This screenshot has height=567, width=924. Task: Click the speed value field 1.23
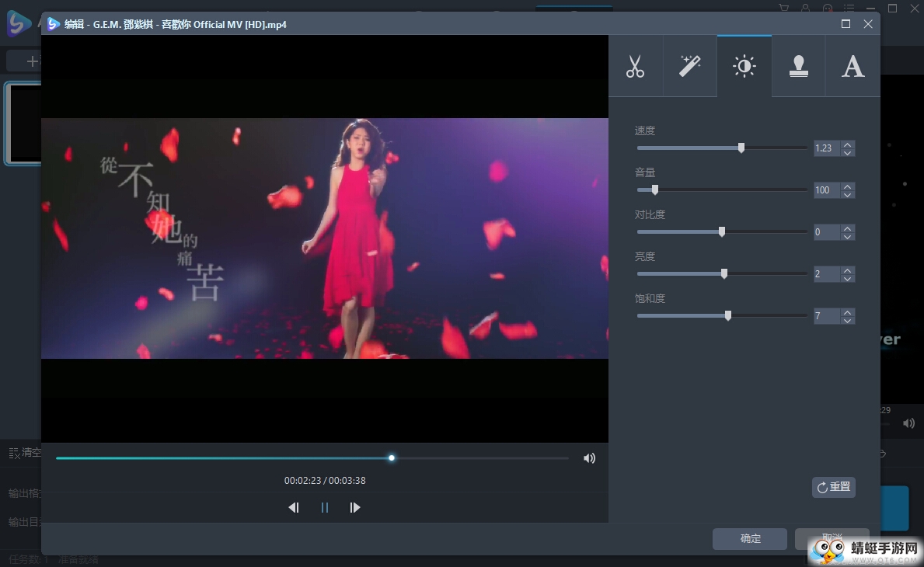coord(827,148)
